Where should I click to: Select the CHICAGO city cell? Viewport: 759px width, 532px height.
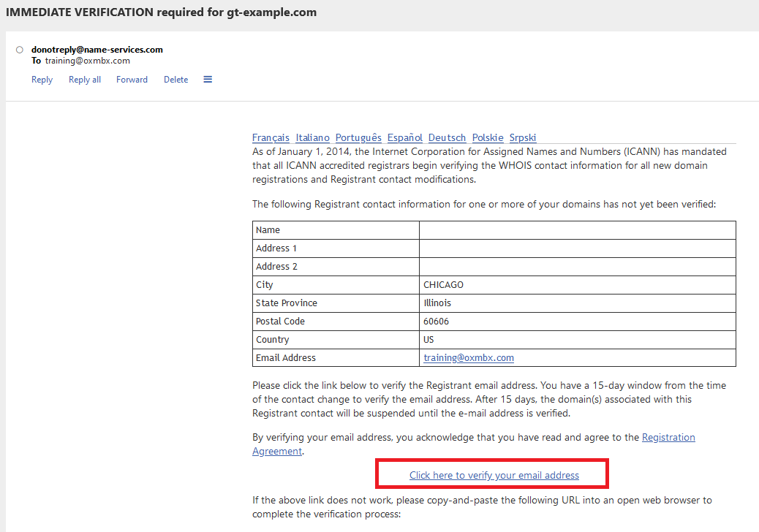[x=578, y=285]
